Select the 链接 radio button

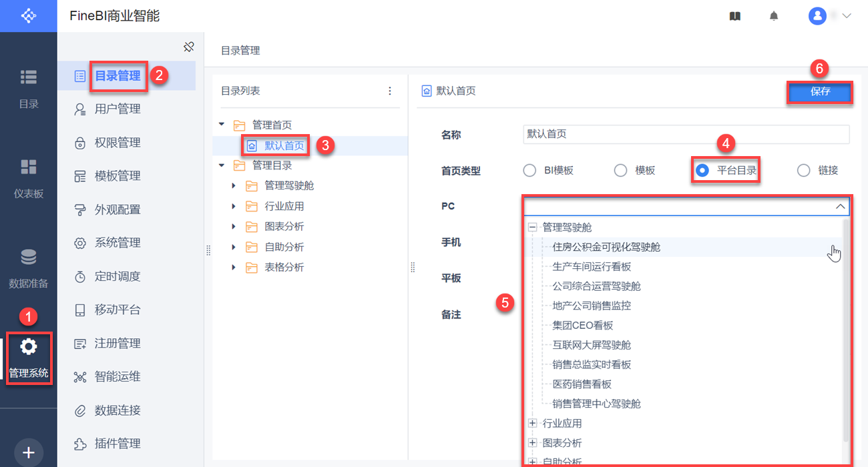pyautogui.click(x=804, y=170)
